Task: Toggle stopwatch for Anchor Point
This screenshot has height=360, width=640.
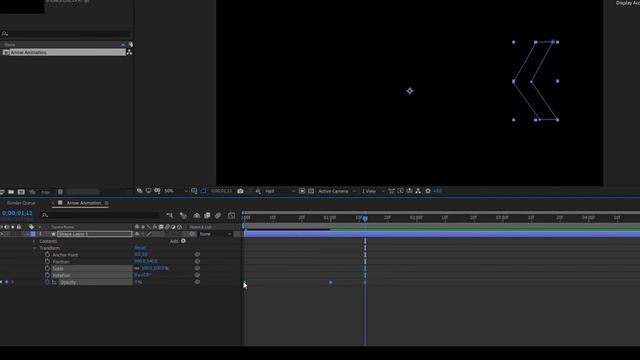Action: coord(47,254)
